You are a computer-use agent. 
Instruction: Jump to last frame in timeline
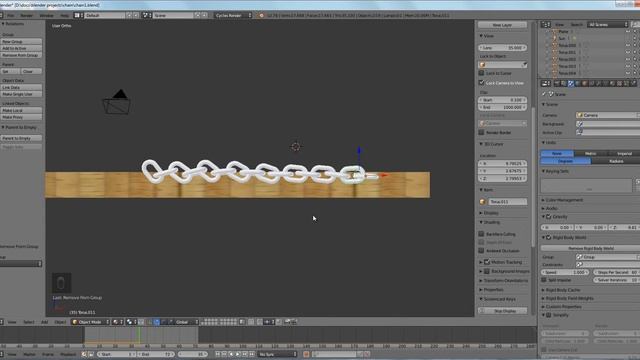click(x=252, y=354)
